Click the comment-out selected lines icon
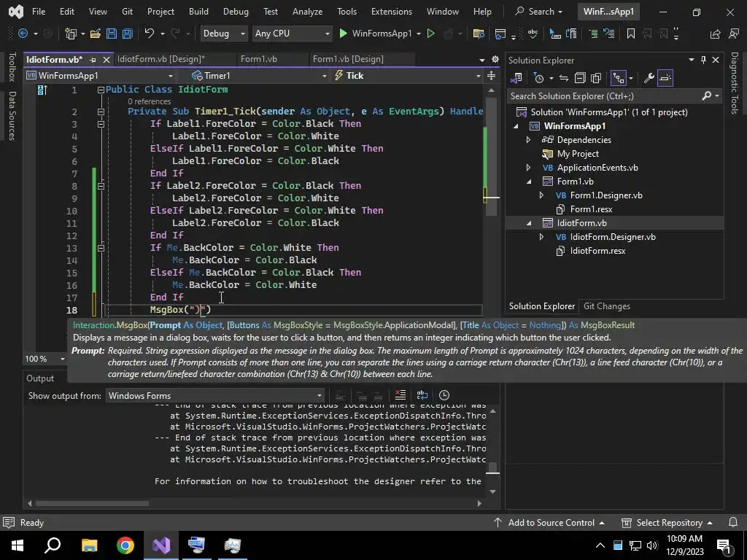This screenshot has width=747, height=560. (593, 34)
